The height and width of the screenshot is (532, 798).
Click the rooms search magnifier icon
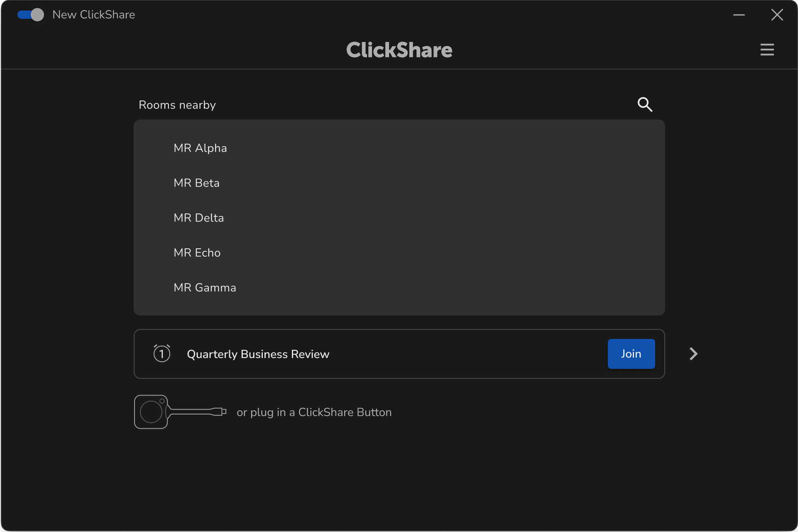click(644, 105)
